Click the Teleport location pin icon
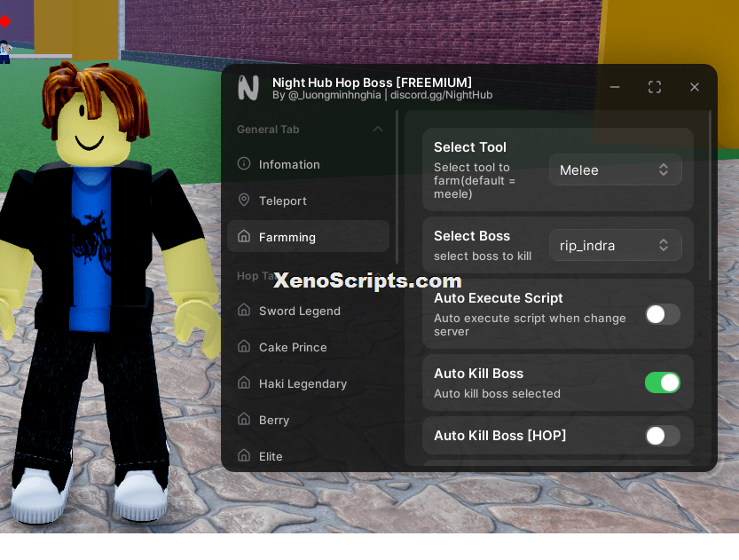 (244, 200)
